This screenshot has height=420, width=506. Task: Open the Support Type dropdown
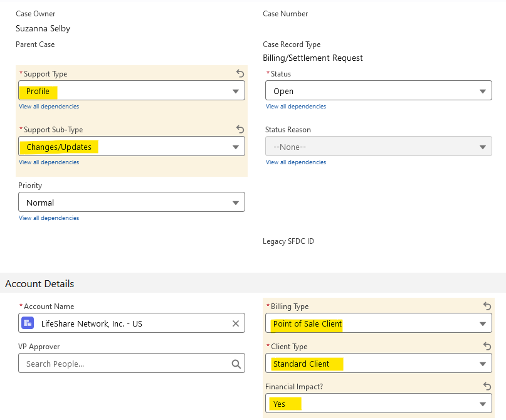(x=132, y=91)
